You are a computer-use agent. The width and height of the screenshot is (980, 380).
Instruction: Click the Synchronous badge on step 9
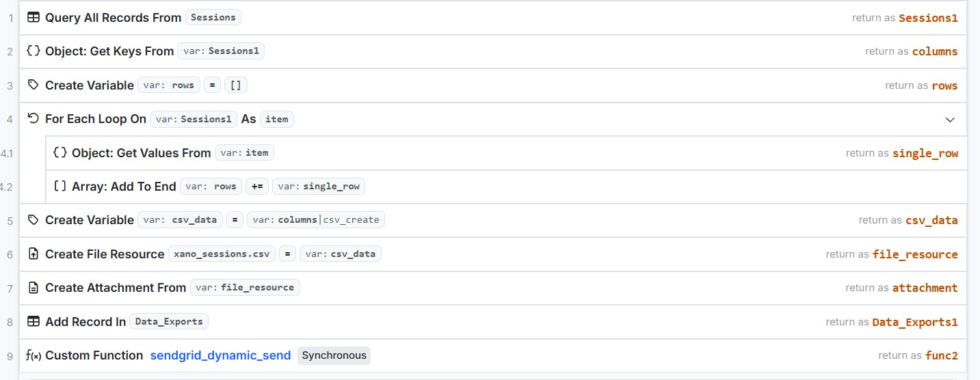click(334, 355)
